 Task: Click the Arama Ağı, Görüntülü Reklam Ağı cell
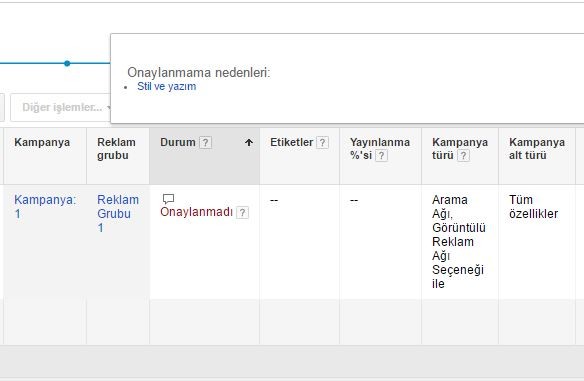point(459,242)
